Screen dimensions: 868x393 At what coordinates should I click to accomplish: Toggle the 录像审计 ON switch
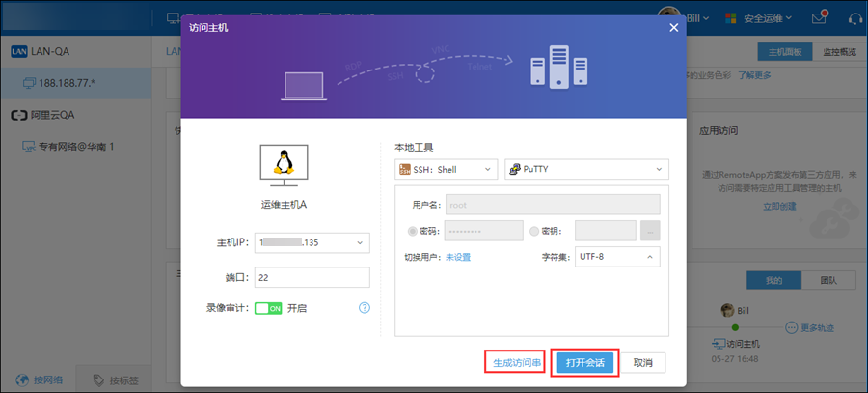268,308
